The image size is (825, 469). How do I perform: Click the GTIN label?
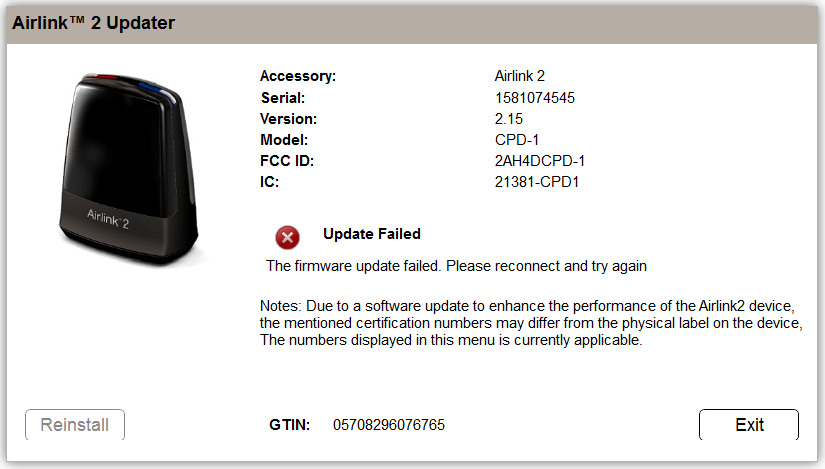pyautogui.click(x=289, y=425)
